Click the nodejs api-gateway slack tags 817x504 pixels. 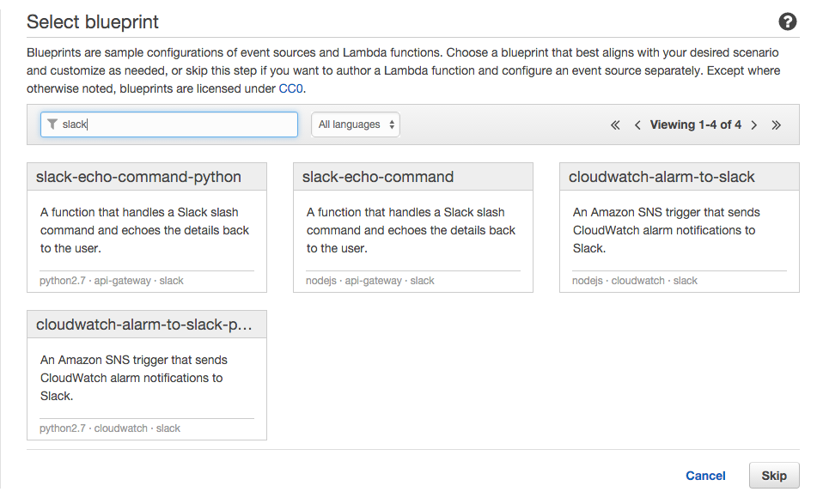coord(370,281)
